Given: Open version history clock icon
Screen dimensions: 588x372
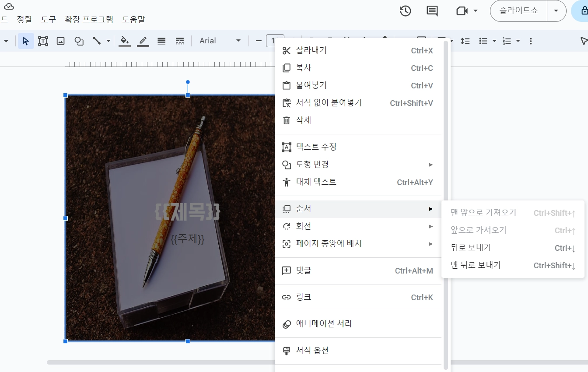Looking at the screenshot, I should pos(405,11).
